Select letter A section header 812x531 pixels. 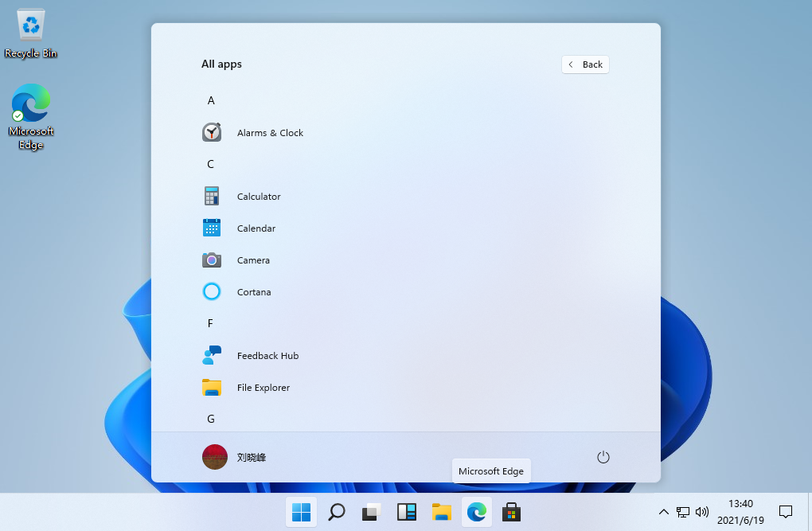pos(211,101)
